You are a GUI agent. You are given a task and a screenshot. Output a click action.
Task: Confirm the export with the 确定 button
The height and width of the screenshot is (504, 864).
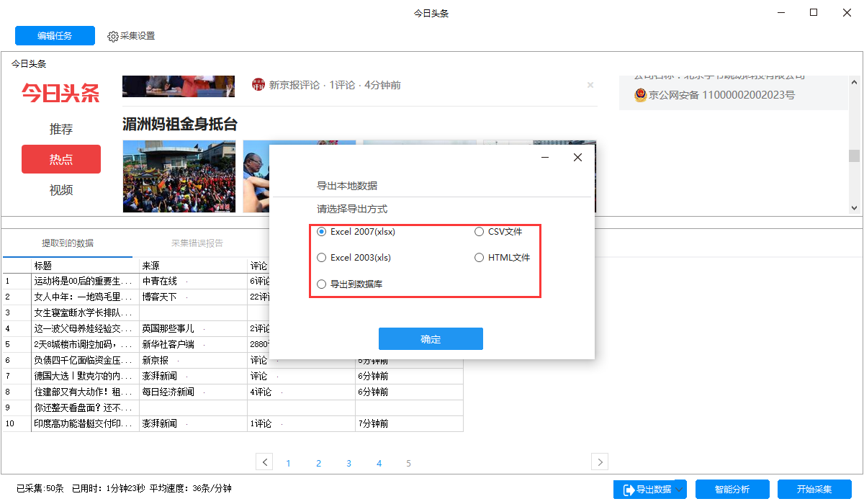[431, 339]
